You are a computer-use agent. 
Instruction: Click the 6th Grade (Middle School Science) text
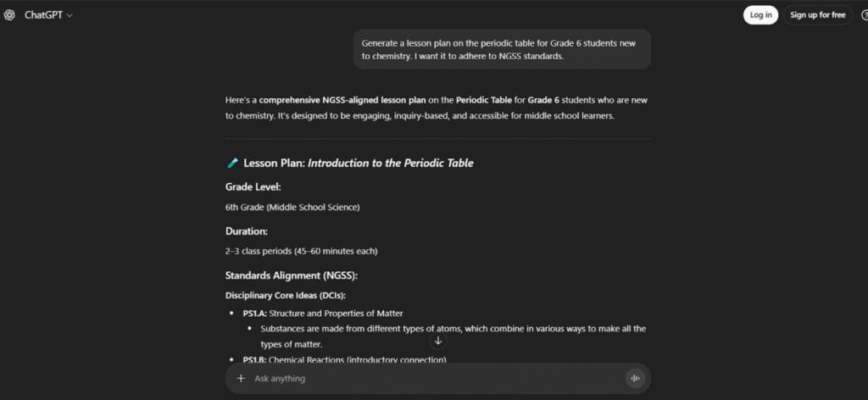[292, 207]
